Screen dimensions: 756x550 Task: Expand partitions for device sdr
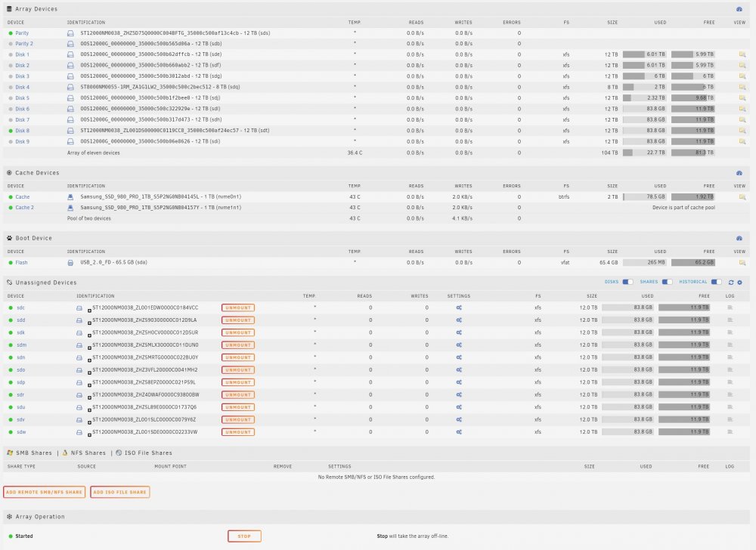89,397
